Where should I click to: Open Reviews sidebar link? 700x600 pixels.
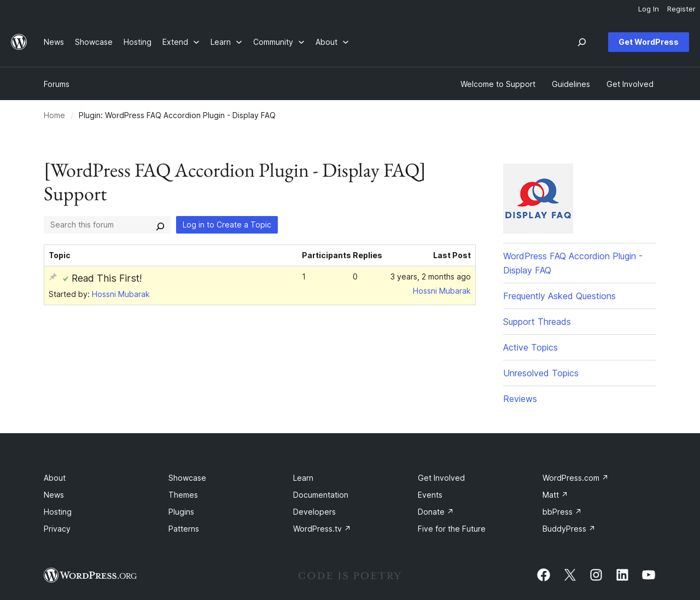coord(520,399)
